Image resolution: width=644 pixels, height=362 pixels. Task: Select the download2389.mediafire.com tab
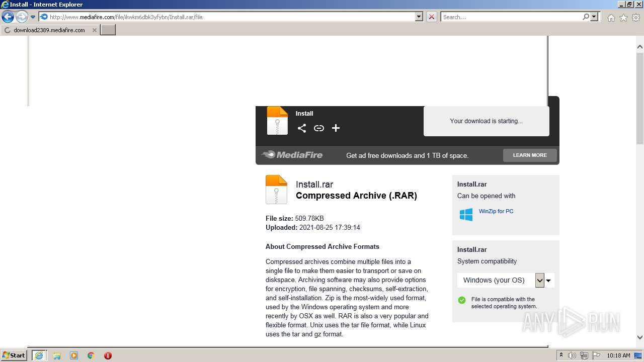click(x=50, y=30)
